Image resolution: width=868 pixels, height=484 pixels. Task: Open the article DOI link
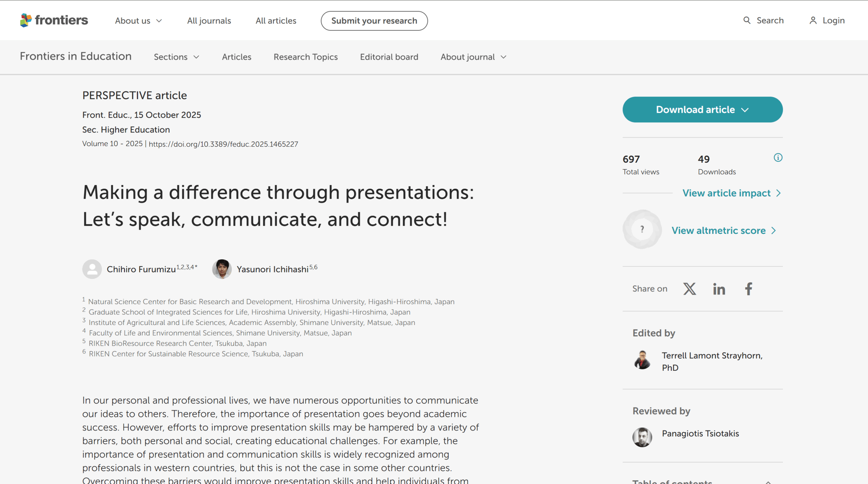[223, 144]
